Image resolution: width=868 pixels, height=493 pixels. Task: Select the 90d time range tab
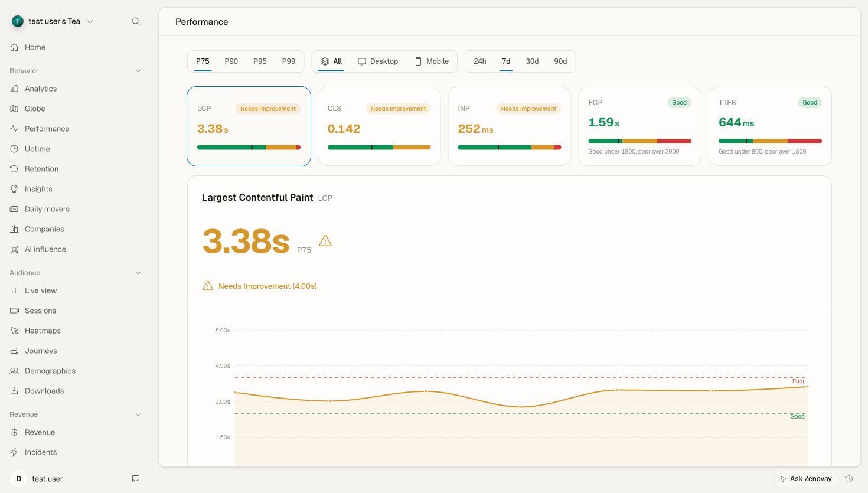pyautogui.click(x=560, y=61)
